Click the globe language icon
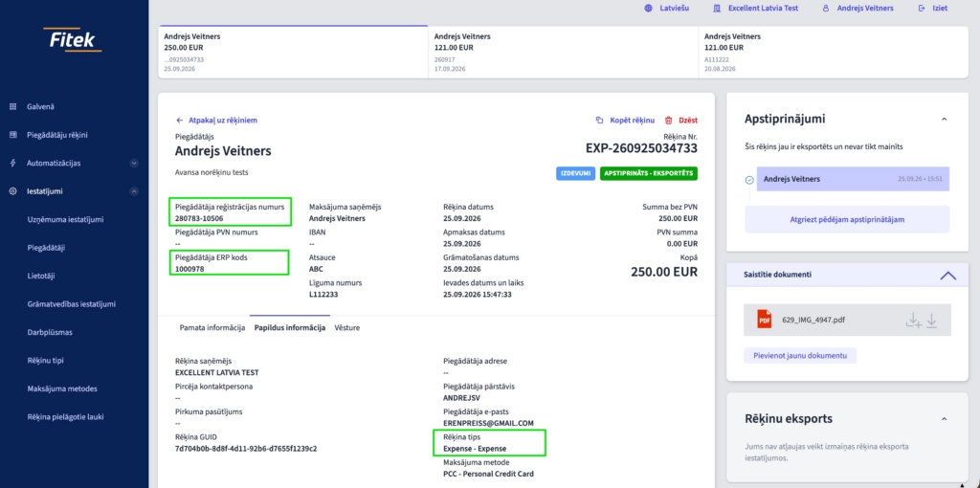This screenshot has height=488, width=980. [647, 9]
